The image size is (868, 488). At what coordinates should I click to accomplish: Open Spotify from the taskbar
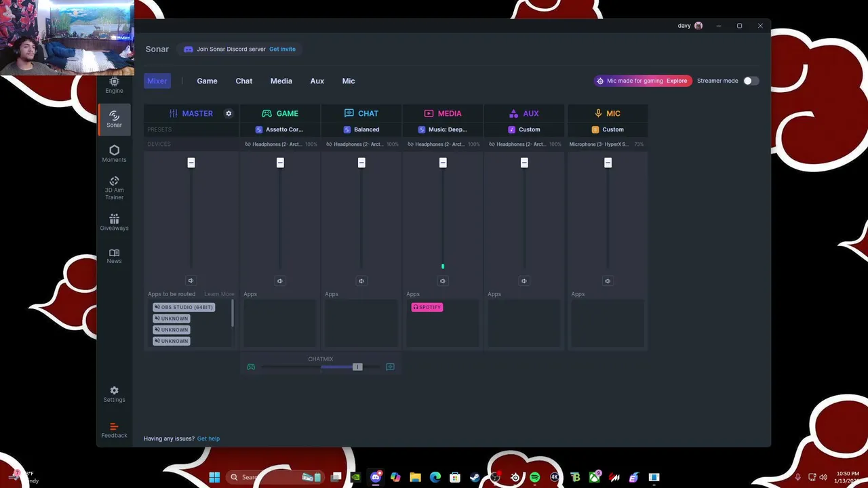click(535, 477)
